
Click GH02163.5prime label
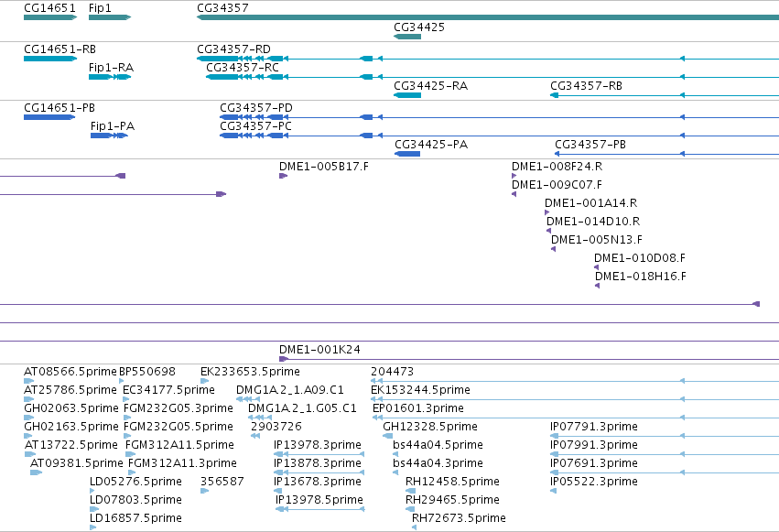click(x=71, y=427)
